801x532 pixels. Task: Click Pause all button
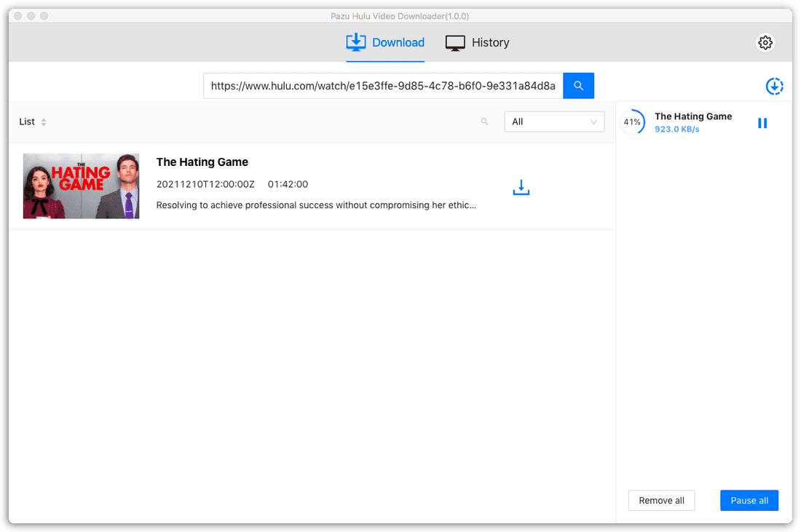[x=749, y=501]
